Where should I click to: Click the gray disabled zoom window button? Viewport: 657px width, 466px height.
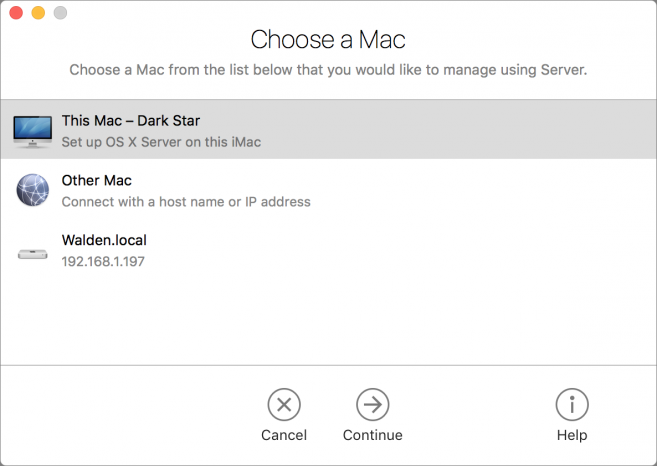59,13
